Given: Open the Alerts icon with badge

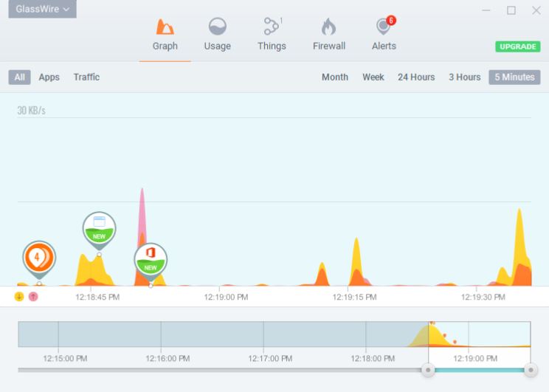Looking at the screenshot, I should 383,28.
